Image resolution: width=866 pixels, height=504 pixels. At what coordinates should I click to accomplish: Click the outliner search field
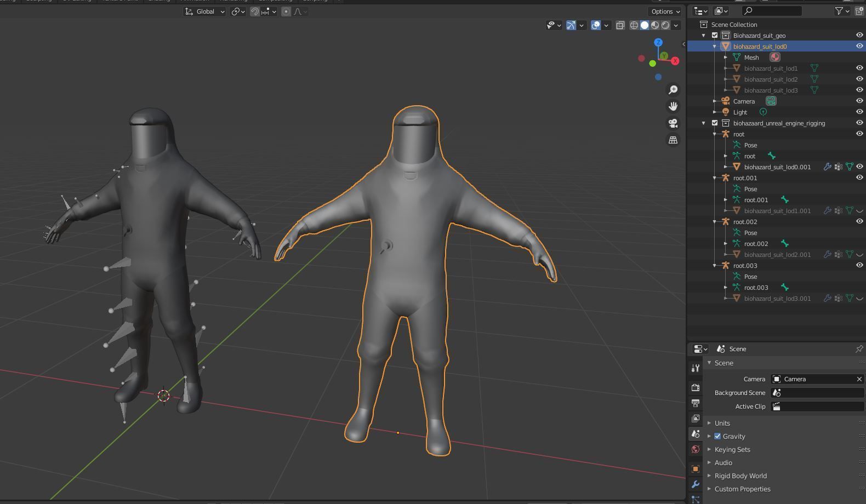(x=772, y=11)
